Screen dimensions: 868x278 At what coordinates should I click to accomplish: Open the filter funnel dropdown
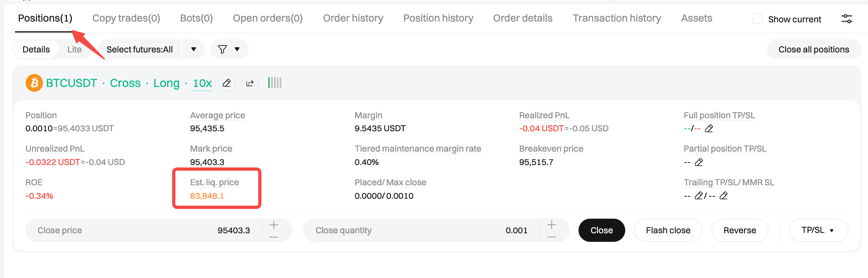[x=229, y=50]
